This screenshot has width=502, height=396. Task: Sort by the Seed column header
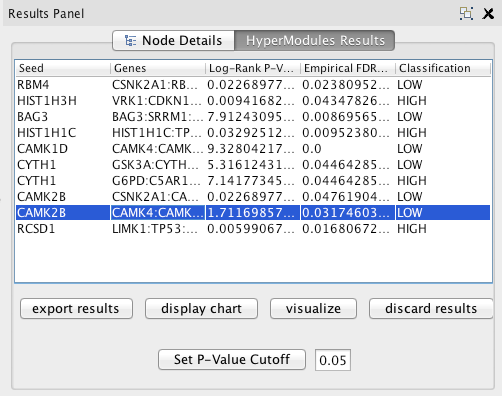tap(63, 68)
